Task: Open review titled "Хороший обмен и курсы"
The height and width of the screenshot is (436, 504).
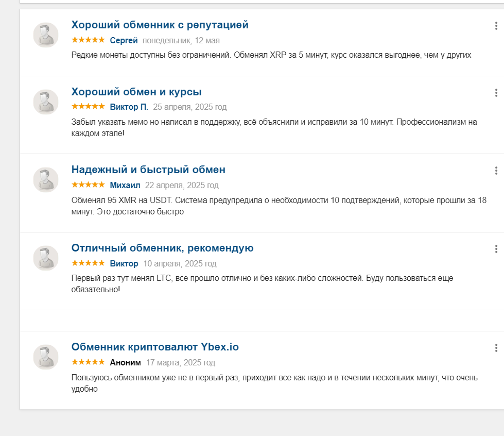Action: (x=136, y=92)
